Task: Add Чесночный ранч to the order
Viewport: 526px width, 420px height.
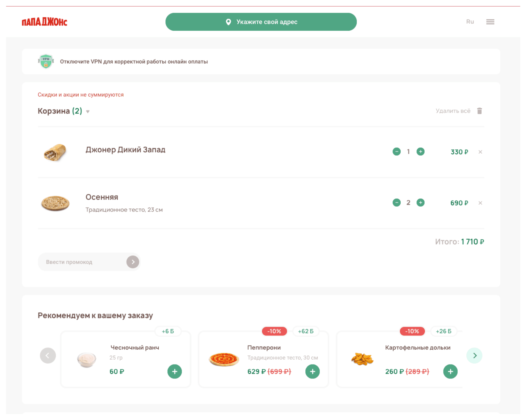Action: click(x=175, y=371)
